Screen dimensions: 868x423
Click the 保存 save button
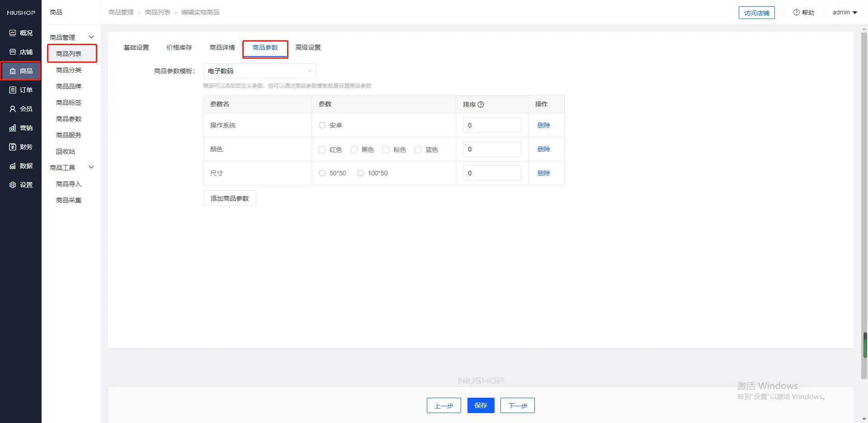click(x=481, y=405)
